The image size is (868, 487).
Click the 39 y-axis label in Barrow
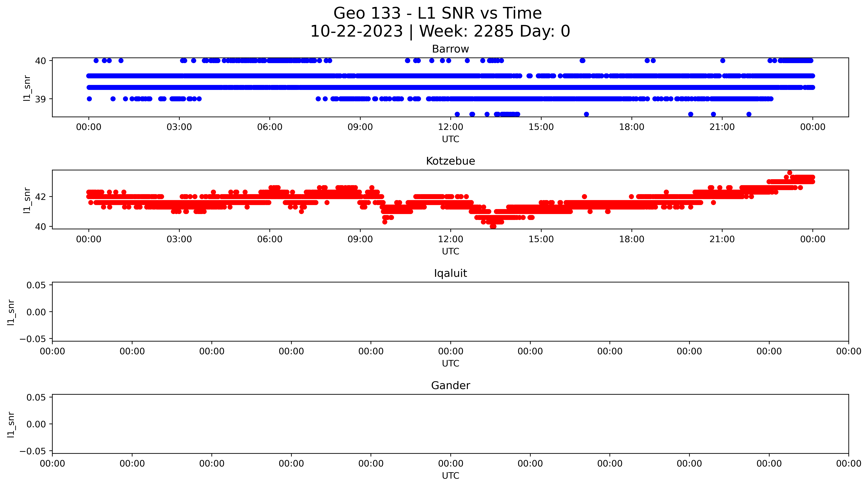click(x=40, y=99)
